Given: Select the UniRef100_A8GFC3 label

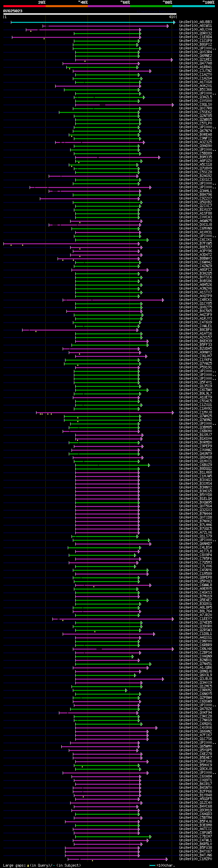Looking at the screenshot, I should (196, 270).
